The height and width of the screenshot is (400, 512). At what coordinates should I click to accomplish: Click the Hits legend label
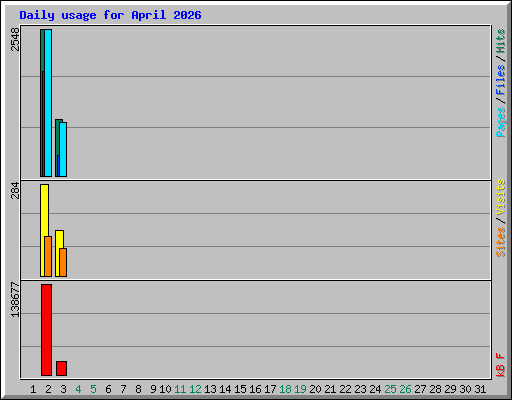pyautogui.click(x=501, y=41)
